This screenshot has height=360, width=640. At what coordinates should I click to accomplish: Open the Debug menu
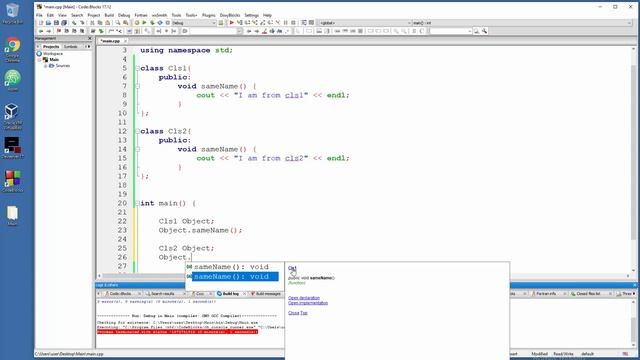[x=124, y=15]
